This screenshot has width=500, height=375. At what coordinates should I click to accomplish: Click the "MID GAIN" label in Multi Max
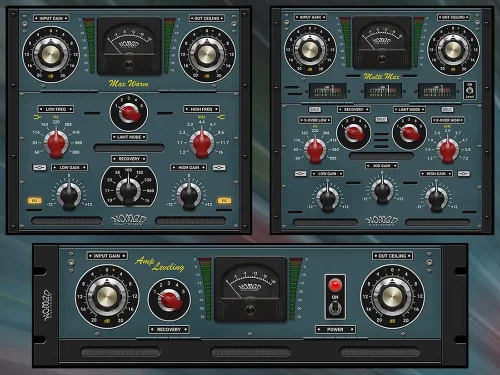tap(382, 166)
